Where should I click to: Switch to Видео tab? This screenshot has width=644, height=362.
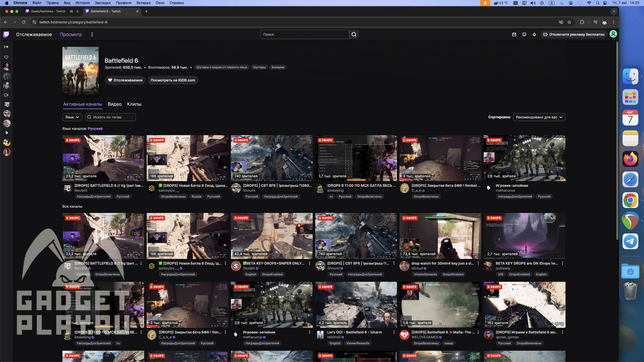coord(114,104)
